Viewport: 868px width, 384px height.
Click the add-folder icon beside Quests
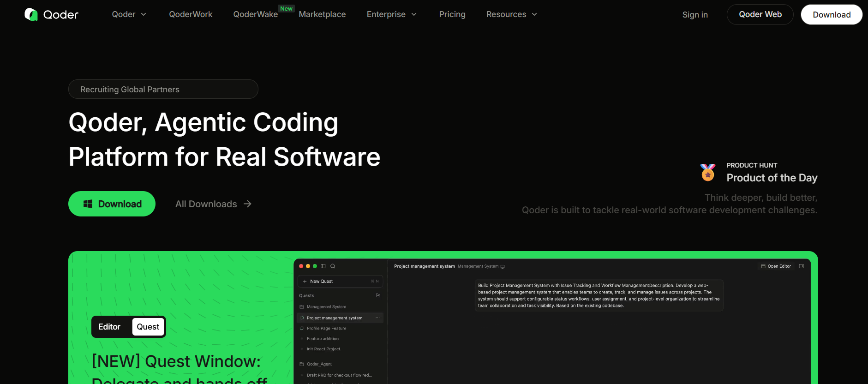[378, 295]
